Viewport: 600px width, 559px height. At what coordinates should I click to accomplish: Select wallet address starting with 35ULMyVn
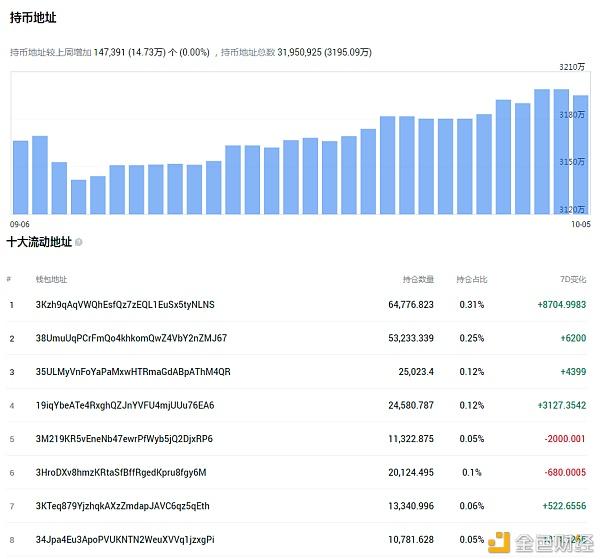133,372
